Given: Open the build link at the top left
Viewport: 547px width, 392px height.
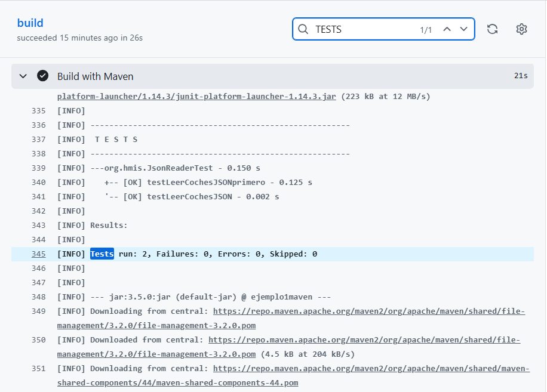Looking at the screenshot, I should [x=30, y=23].
